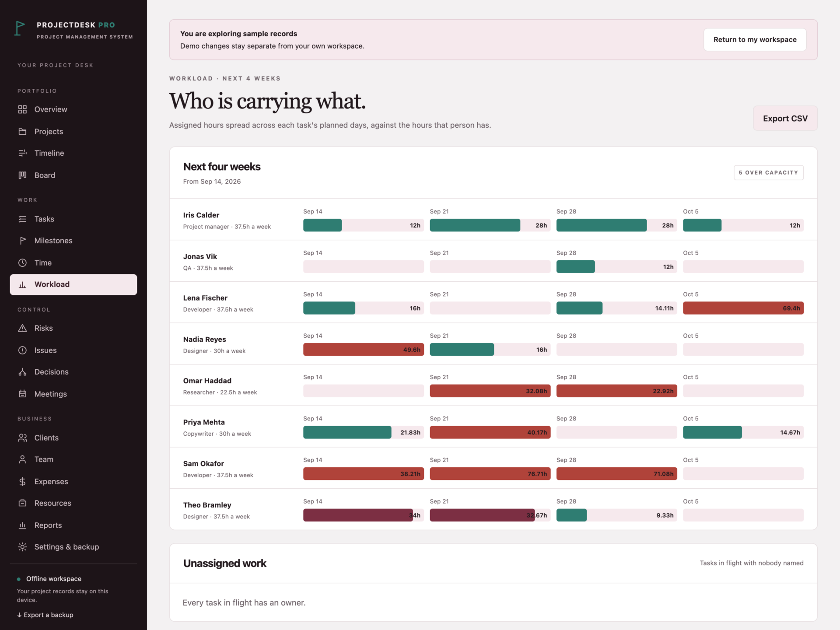
Task: Click Nadia Reyes' Sep 14 49.6h bar
Action: [363, 350]
